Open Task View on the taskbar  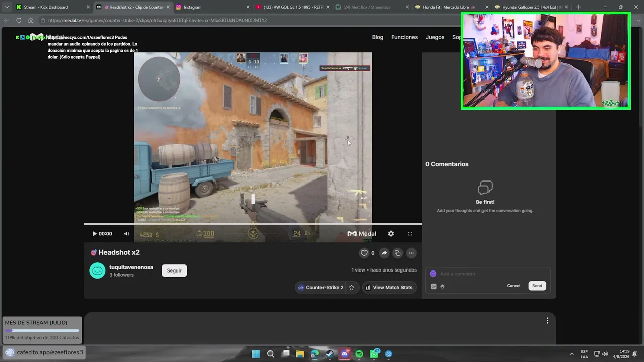click(x=286, y=354)
